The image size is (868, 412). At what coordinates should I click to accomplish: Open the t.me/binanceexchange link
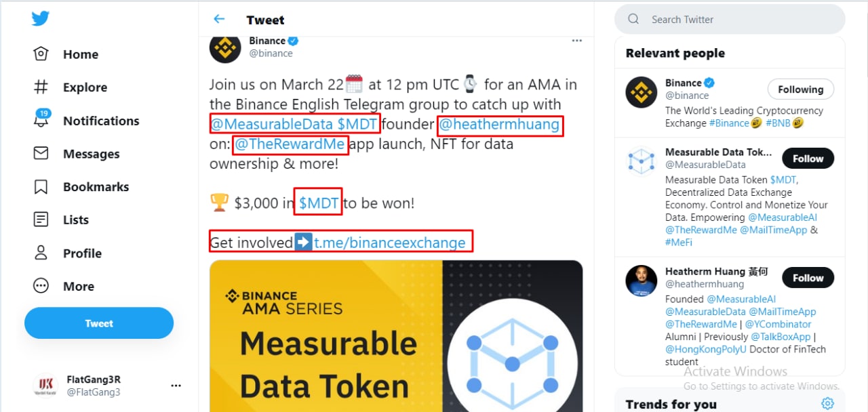[x=389, y=243]
